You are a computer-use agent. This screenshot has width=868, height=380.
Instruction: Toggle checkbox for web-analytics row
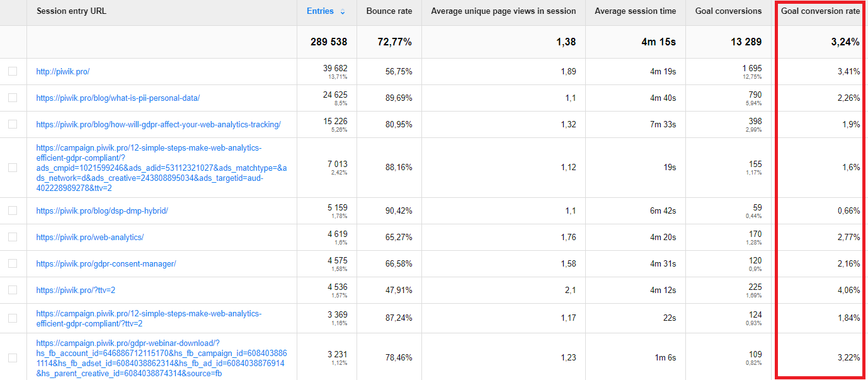[13, 238]
